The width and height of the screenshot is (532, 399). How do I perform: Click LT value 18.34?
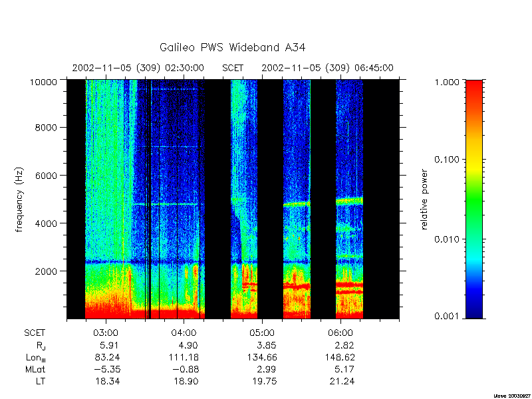(106, 381)
